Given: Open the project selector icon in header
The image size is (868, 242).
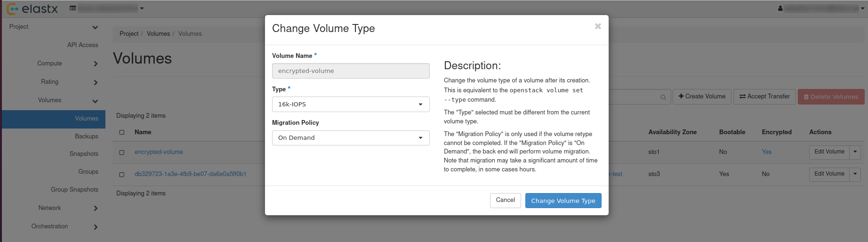Looking at the screenshot, I should pos(73,8).
